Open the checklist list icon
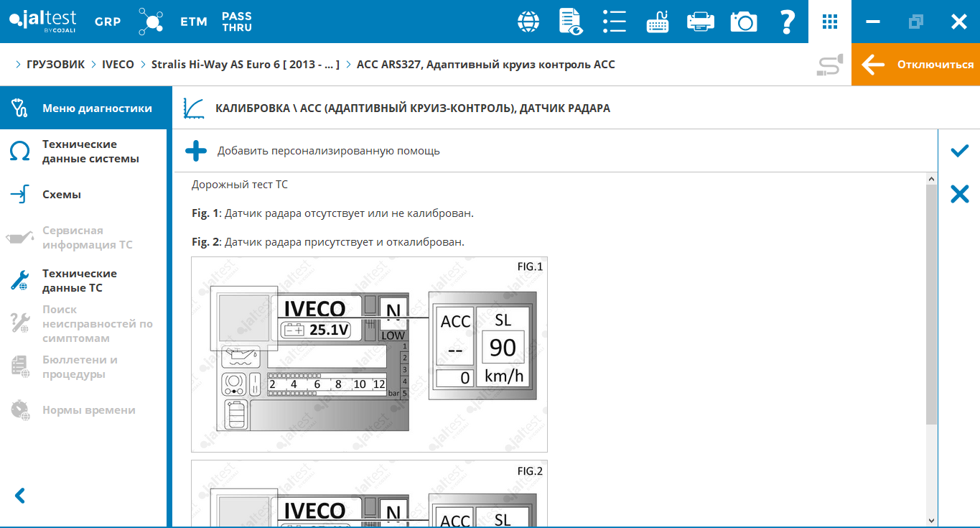This screenshot has width=980, height=528. (615, 22)
